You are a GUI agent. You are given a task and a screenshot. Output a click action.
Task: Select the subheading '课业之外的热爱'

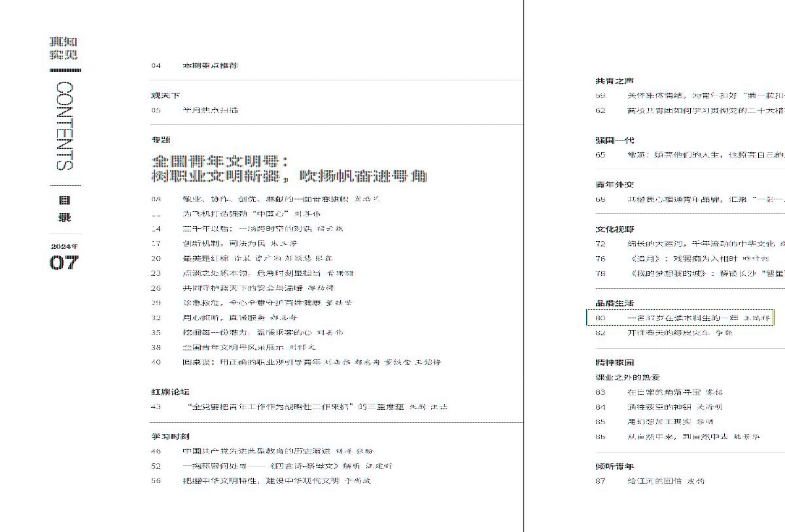[627, 377]
